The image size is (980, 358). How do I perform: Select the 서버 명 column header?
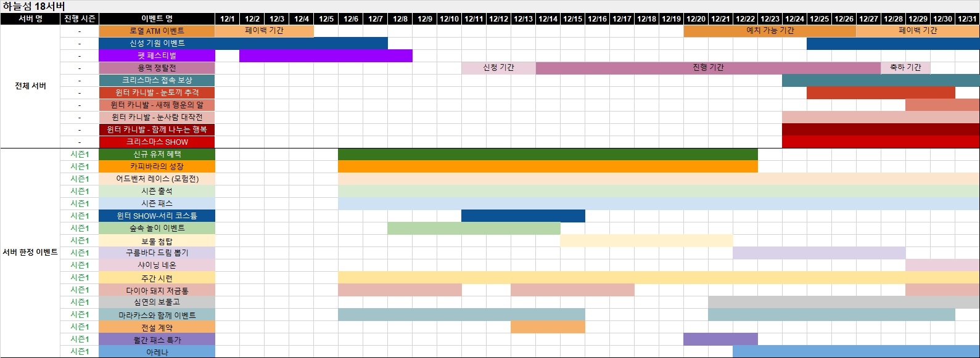tap(30, 19)
